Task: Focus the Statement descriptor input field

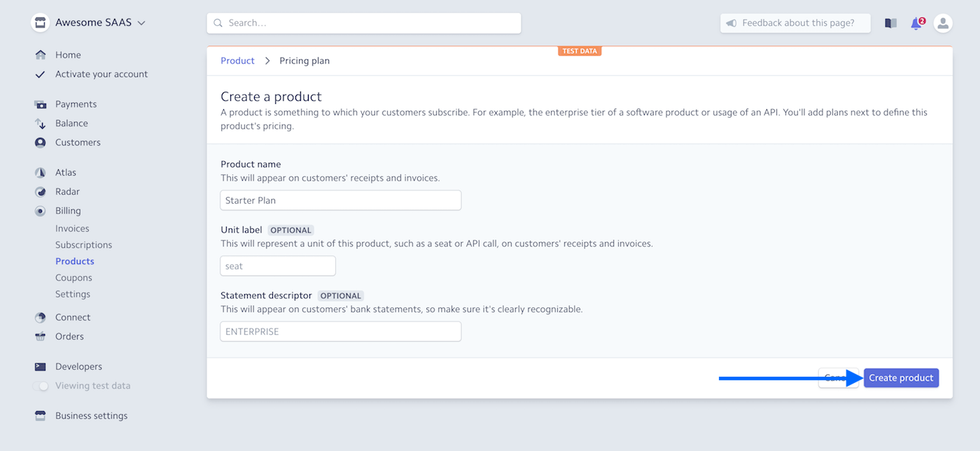Action: [x=340, y=332]
